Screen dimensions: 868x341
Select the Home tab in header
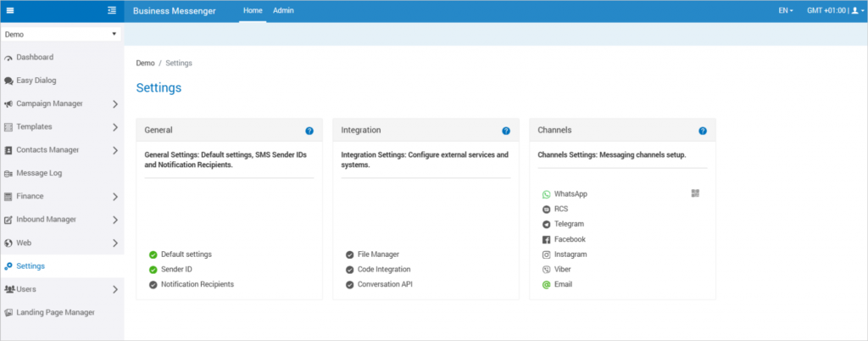[253, 11]
